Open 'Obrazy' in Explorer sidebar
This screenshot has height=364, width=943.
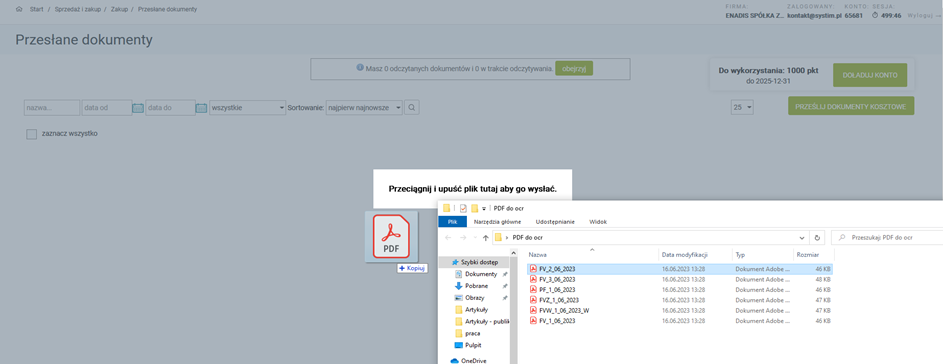click(x=475, y=298)
